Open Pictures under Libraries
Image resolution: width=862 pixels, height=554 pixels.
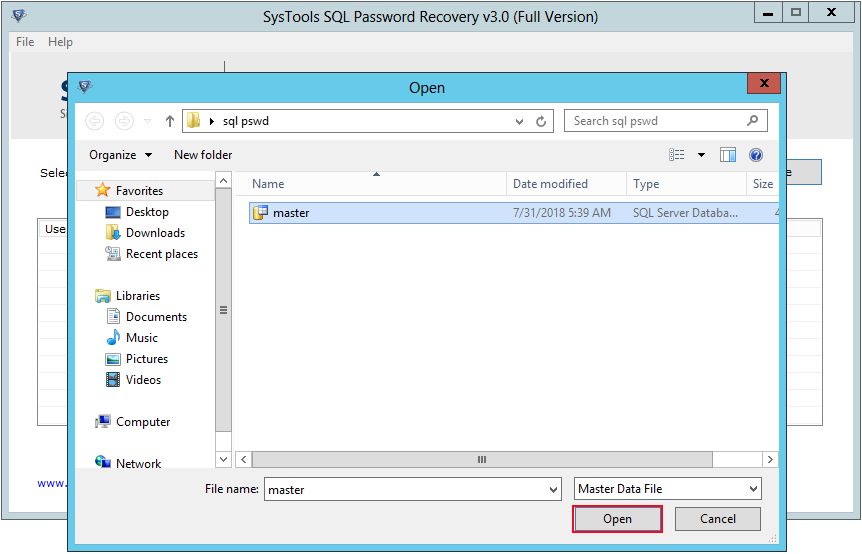(x=147, y=359)
